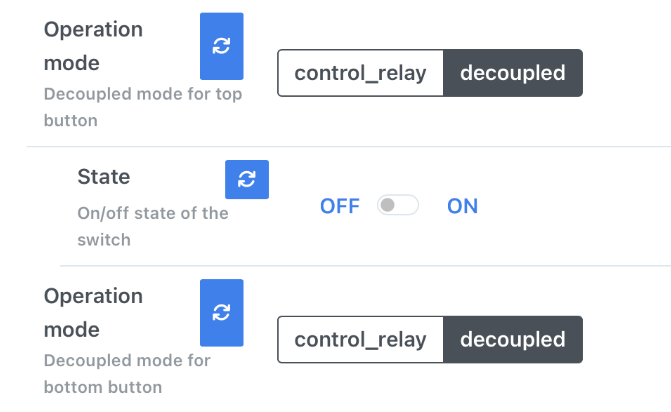Select the 'State' heading text
This screenshot has height=412, width=671.
(x=104, y=177)
